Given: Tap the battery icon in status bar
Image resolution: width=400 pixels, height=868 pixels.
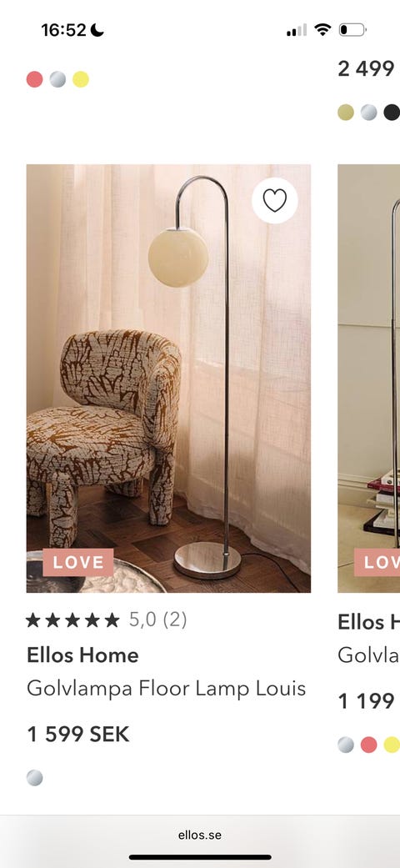Looking at the screenshot, I should 352,29.
